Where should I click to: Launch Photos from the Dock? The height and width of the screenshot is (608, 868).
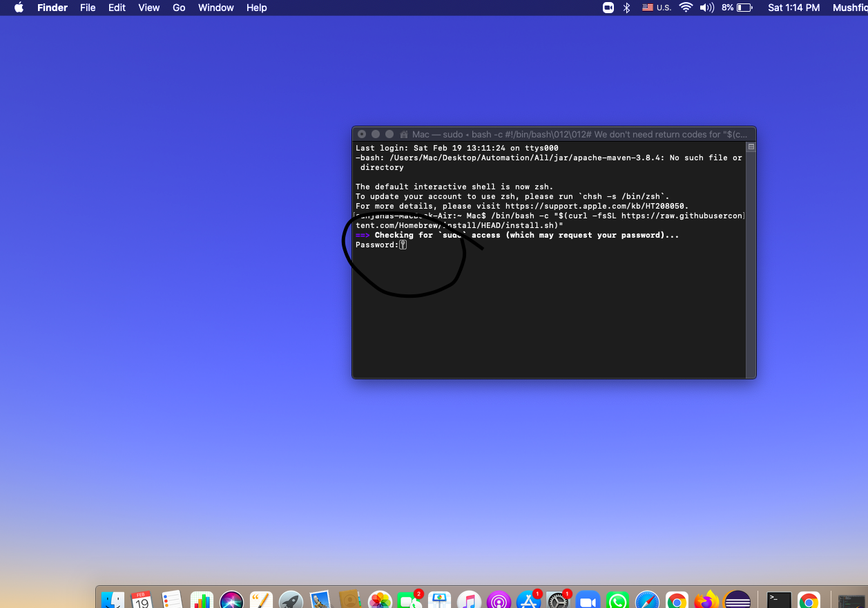[x=380, y=601]
